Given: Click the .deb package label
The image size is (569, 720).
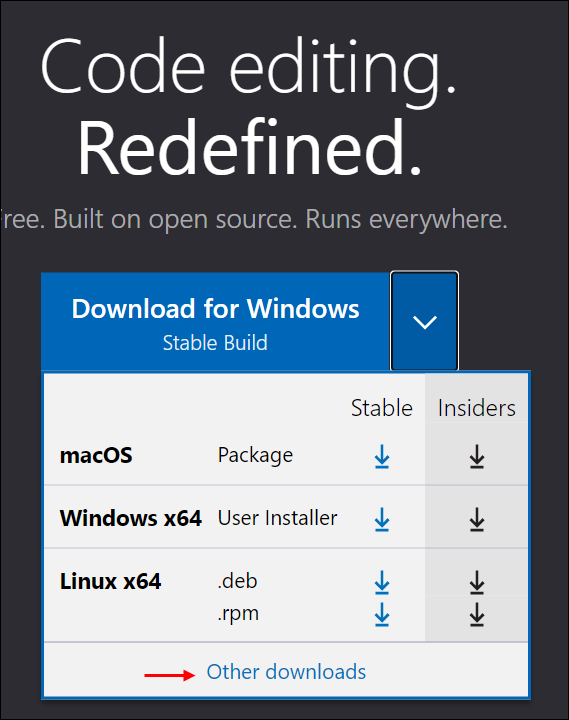Looking at the screenshot, I should coord(237,581).
